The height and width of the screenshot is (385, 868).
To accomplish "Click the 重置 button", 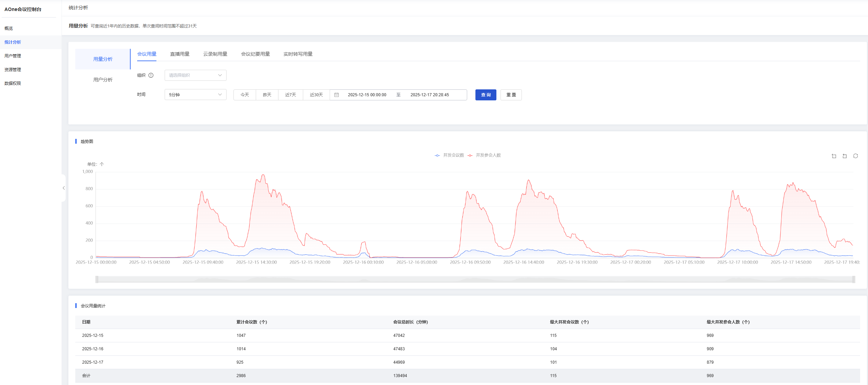I will 511,95.
